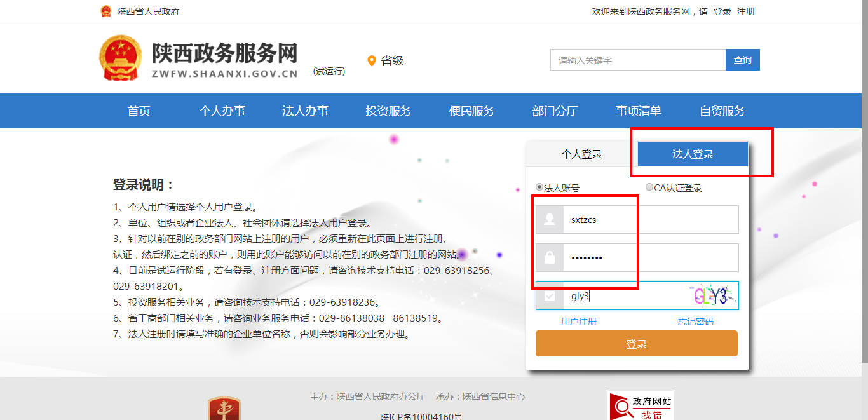The height and width of the screenshot is (420, 868).
Task: Open 便民服务 navigation item
Action: click(x=471, y=111)
